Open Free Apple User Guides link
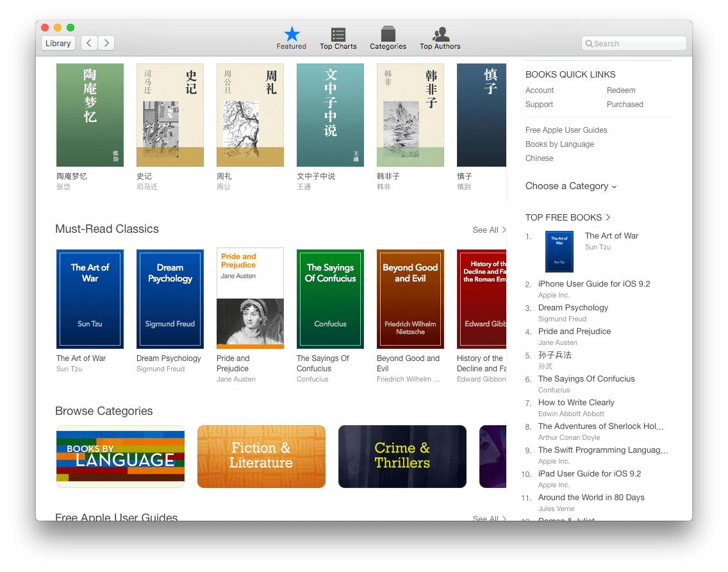 tap(566, 130)
